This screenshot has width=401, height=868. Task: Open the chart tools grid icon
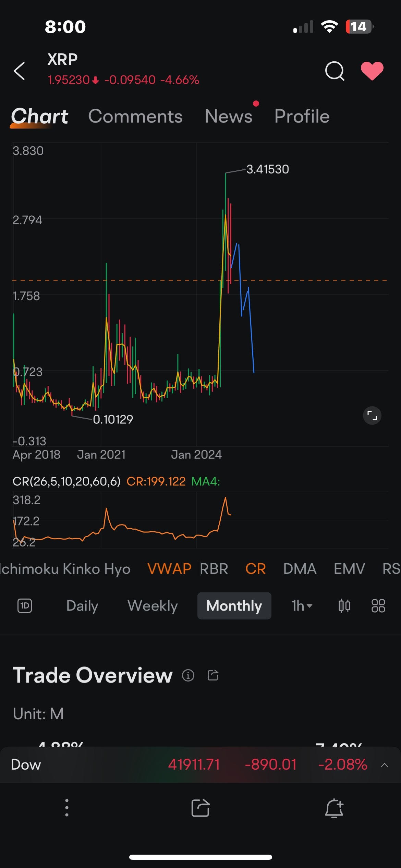pyautogui.click(x=378, y=606)
